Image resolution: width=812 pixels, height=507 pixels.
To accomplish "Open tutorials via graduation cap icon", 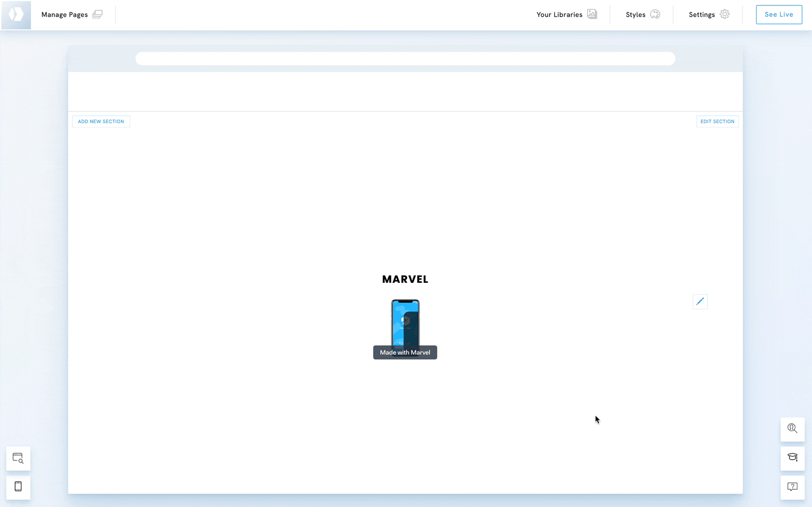I will (792, 458).
